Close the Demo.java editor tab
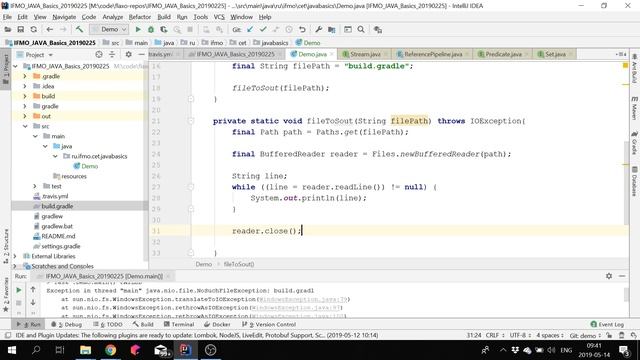This screenshot has width=640, height=360. click(332, 54)
